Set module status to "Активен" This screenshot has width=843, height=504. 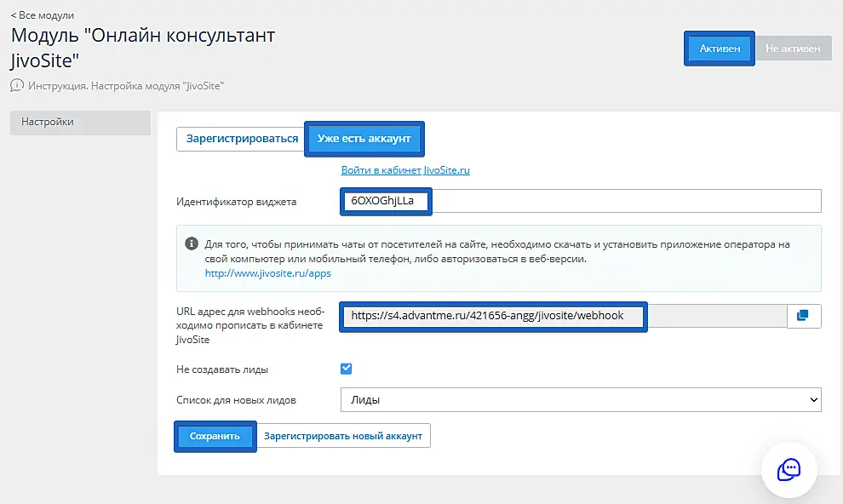click(x=720, y=49)
